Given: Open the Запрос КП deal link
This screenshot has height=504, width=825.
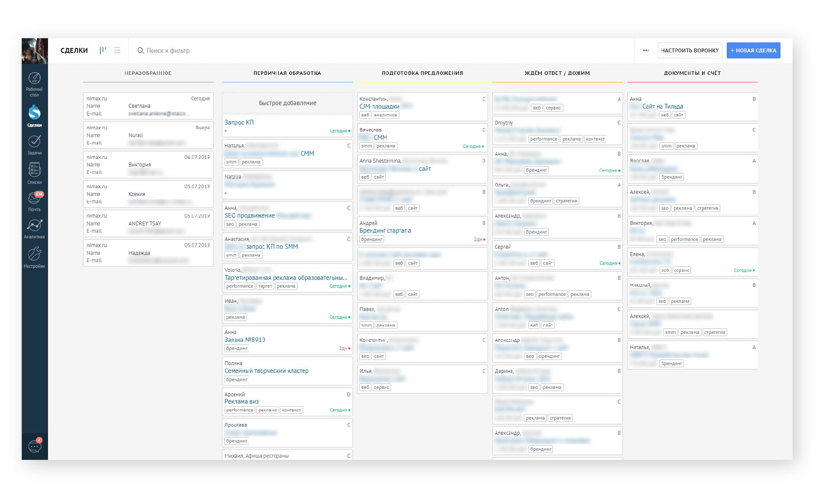Looking at the screenshot, I should pyautogui.click(x=239, y=122).
